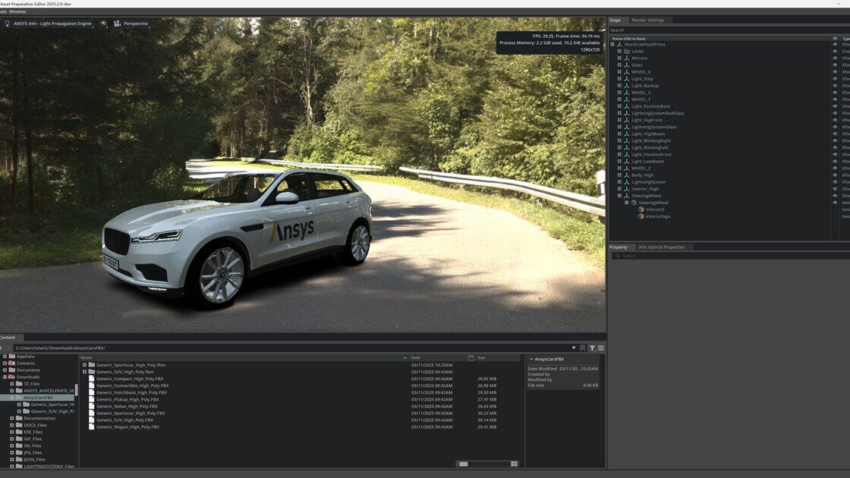Click the xform icon of Light_FogFront

click(x=627, y=120)
